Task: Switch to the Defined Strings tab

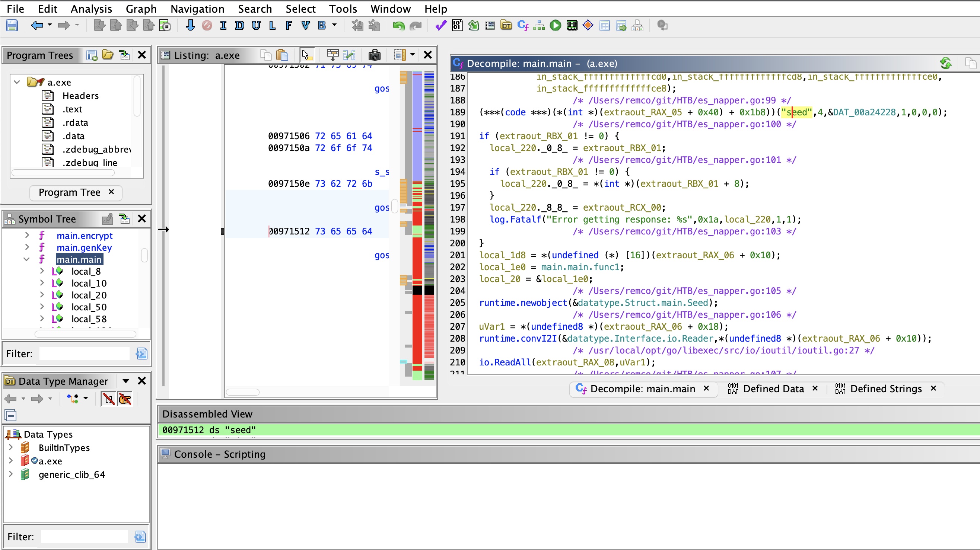Action: tap(885, 388)
